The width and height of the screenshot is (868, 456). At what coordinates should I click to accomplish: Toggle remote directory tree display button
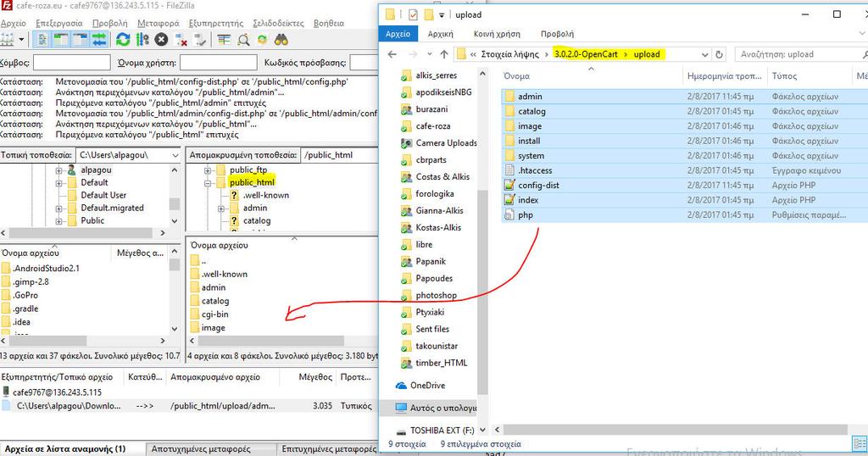pyautogui.click(x=81, y=39)
